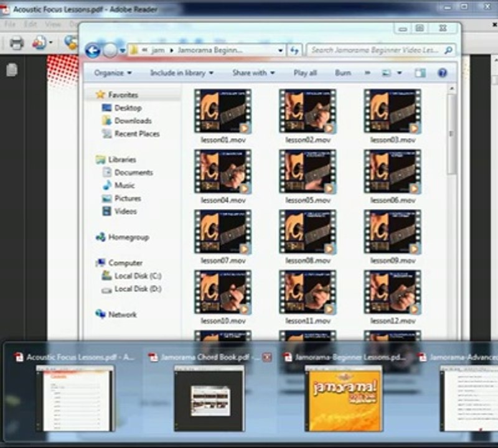Open the Organize dropdown menu

pyautogui.click(x=113, y=73)
